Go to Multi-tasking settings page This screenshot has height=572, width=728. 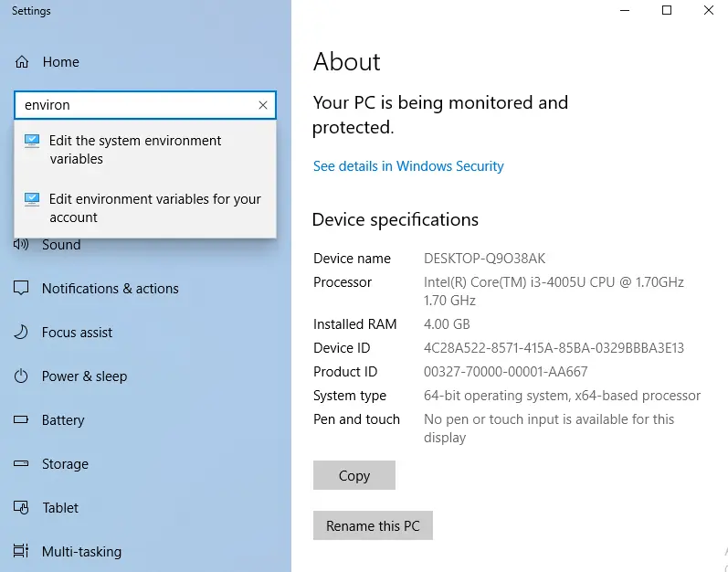tap(81, 552)
